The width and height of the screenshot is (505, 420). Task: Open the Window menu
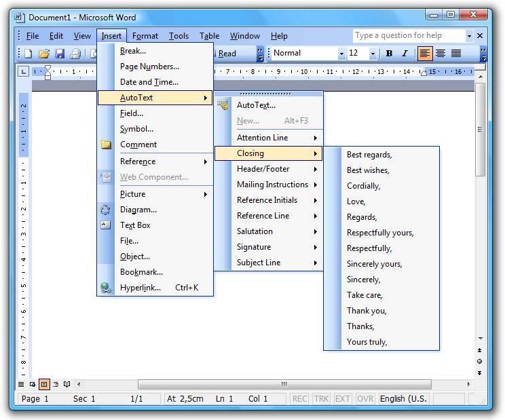click(x=245, y=36)
